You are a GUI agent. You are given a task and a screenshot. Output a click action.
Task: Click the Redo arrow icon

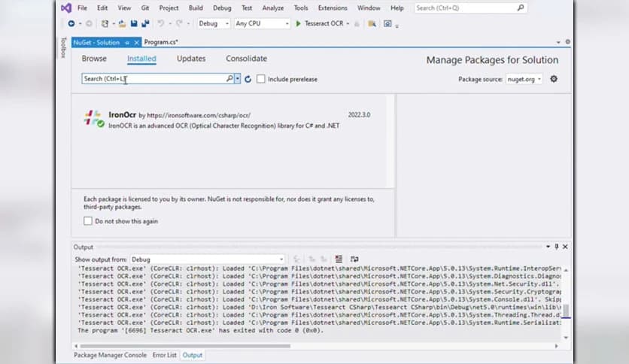(179, 23)
